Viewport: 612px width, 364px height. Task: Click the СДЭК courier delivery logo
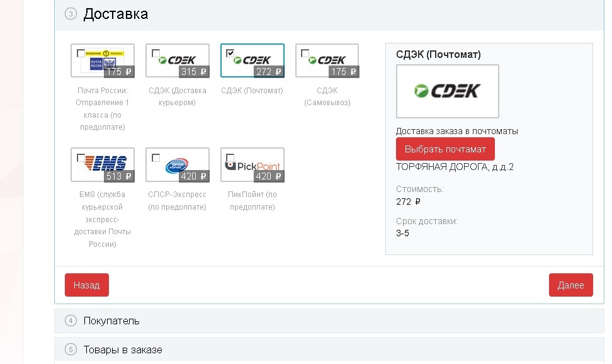[177, 61]
